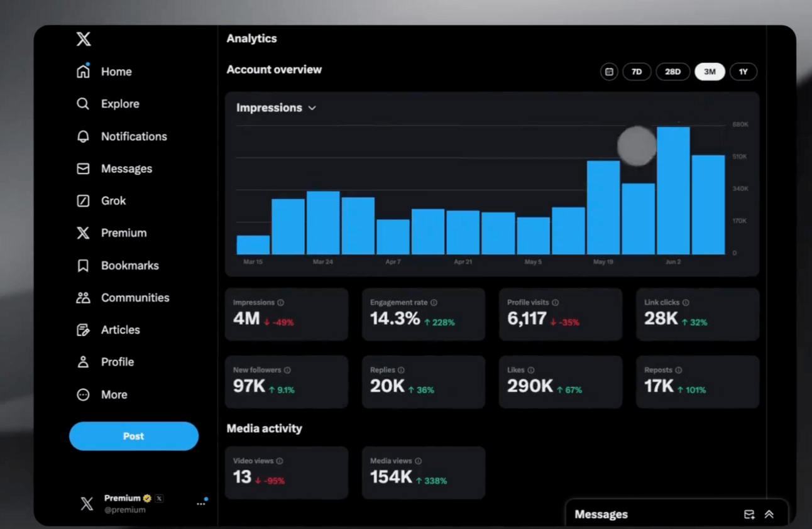Click the "Messages" drawer title
The image size is (812, 529).
[601, 515]
